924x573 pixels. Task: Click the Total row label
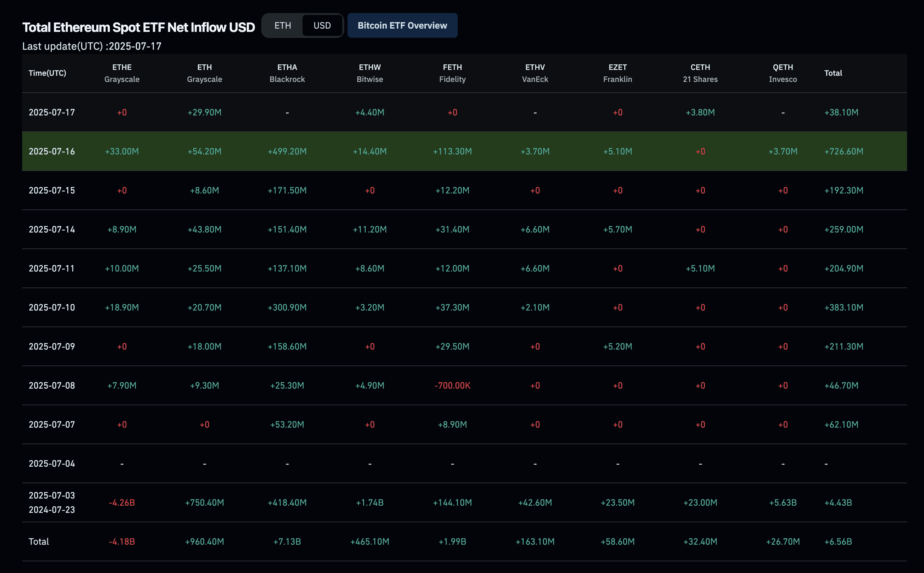click(39, 542)
